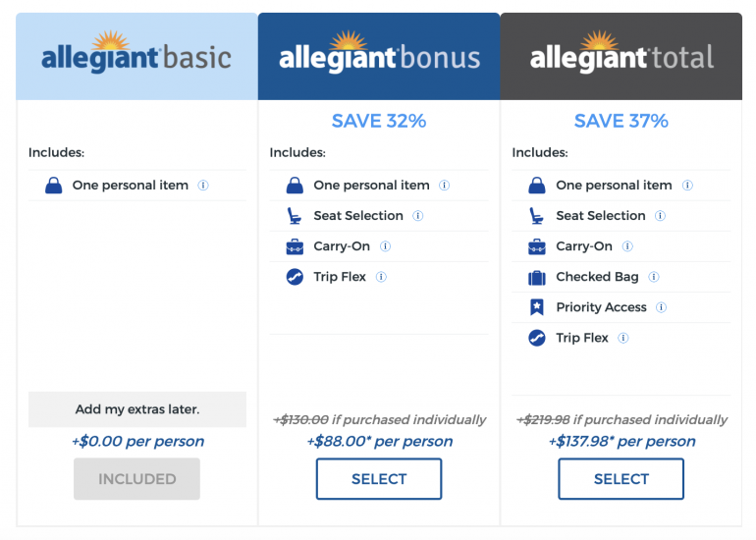Show info for Total Seat Selection
This screenshot has height=540, width=756.
tap(661, 216)
